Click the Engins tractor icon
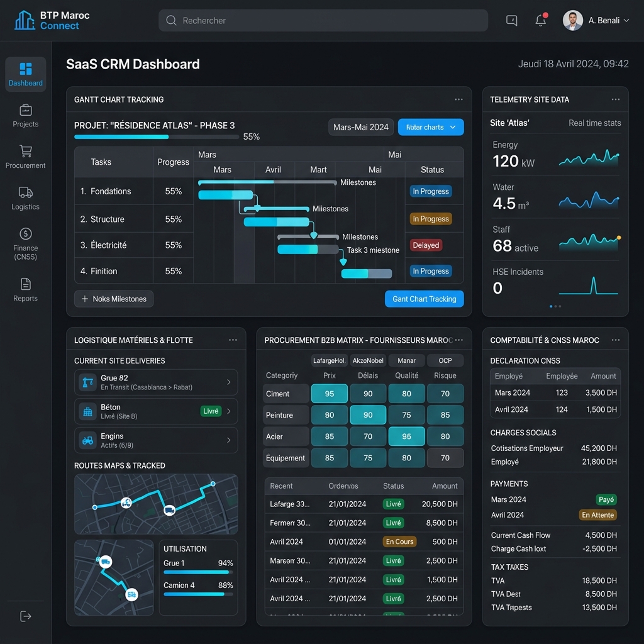This screenshot has width=644, height=644. pyautogui.click(x=87, y=441)
